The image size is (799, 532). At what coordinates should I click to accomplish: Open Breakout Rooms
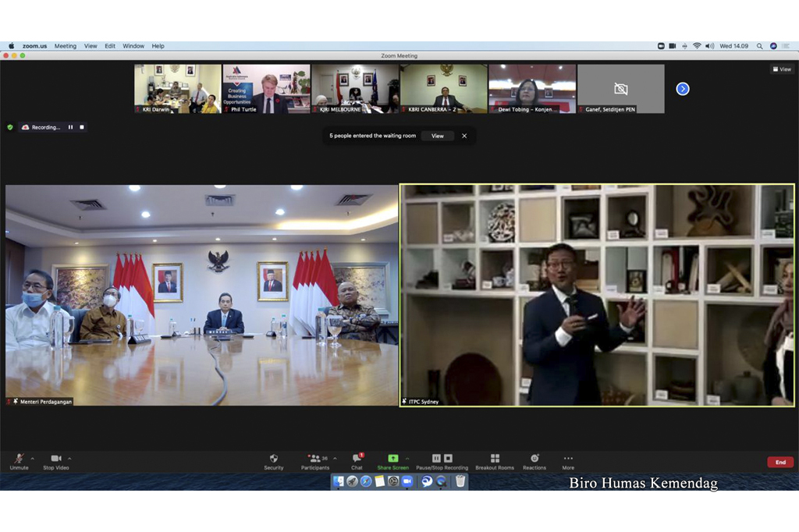495,462
